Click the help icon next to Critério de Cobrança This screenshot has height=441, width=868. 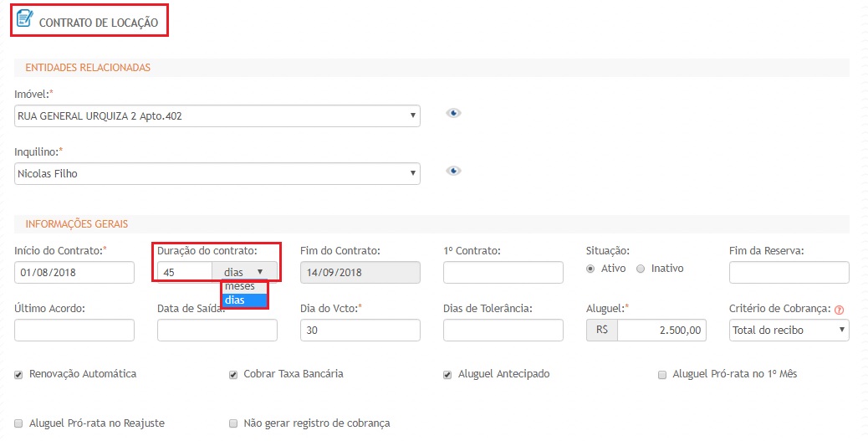(x=839, y=310)
